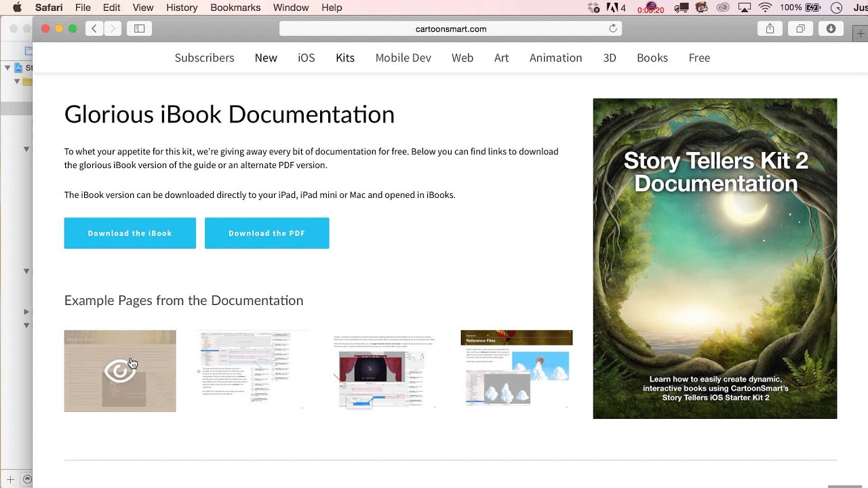
Task: Open the Apple menu
Action: [17, 7]
